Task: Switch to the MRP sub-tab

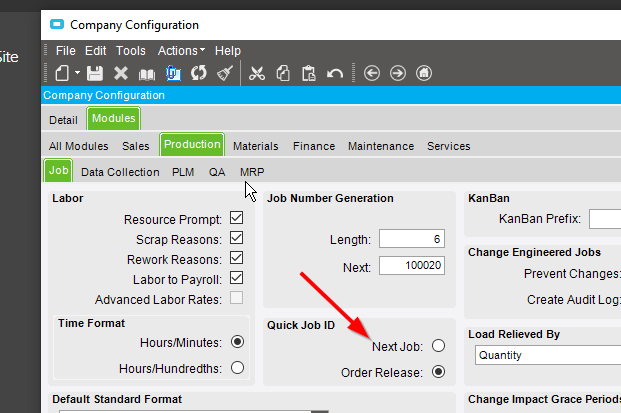Action: [x=252, y=172]
